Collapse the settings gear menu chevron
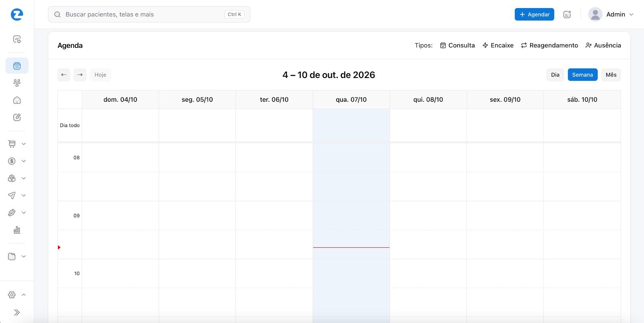 coord(24,295)
